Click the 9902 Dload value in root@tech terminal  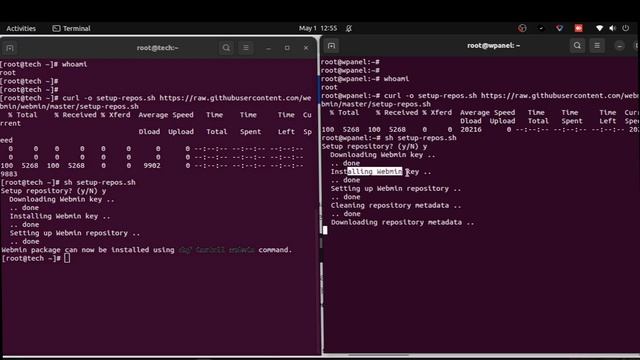pyautogui.click(x=152, y=166)
